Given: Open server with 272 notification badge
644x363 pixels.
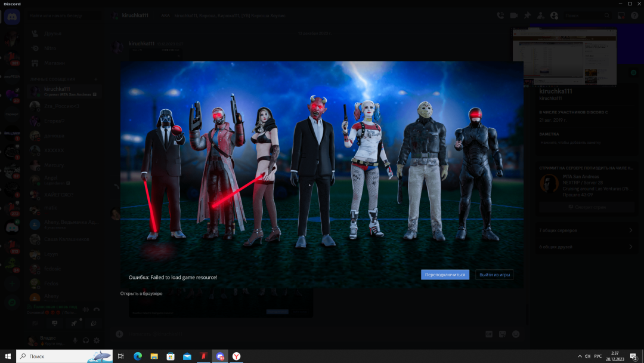Looking at the screenshot, I should 12,209.
